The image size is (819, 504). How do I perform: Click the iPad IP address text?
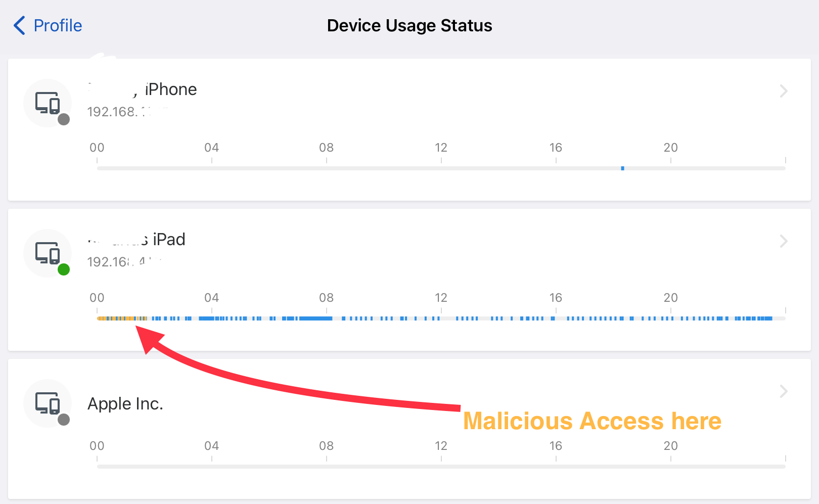click(124, 262)
